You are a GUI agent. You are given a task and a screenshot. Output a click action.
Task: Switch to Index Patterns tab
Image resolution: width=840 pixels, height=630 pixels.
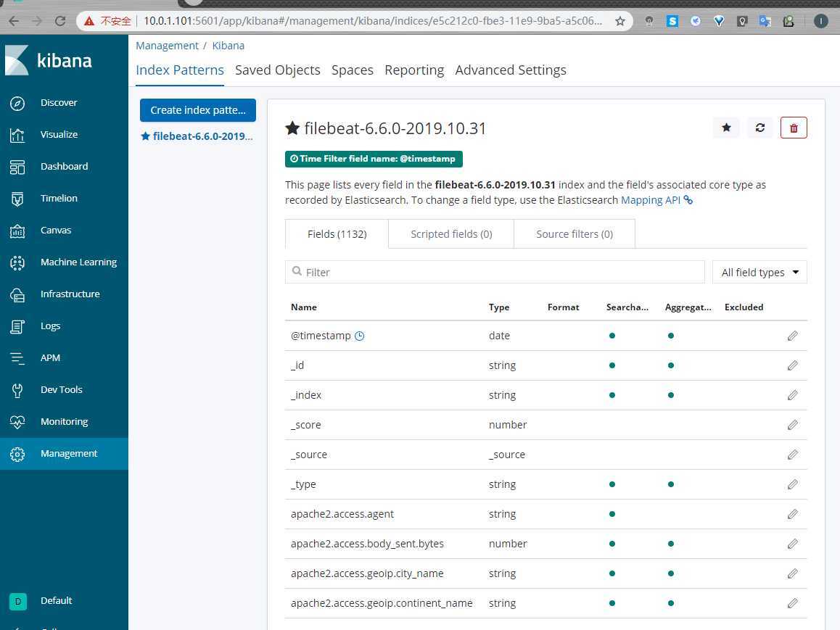tap(180, 70)
